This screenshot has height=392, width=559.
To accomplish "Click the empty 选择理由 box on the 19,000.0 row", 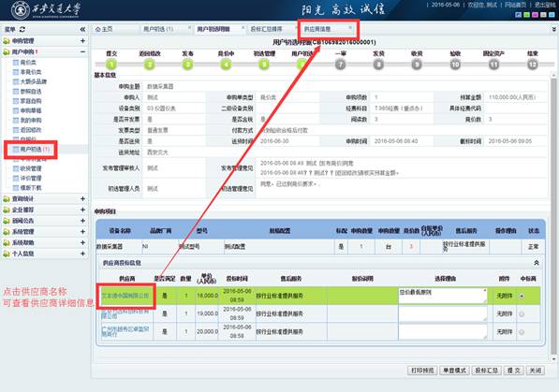I will pos(442,314).
